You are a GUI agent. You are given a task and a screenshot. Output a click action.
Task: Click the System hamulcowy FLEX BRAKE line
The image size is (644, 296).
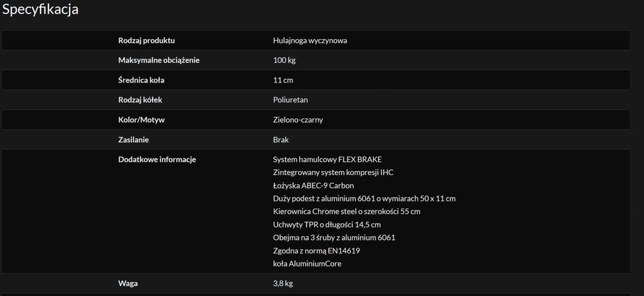tap(332, 160)
